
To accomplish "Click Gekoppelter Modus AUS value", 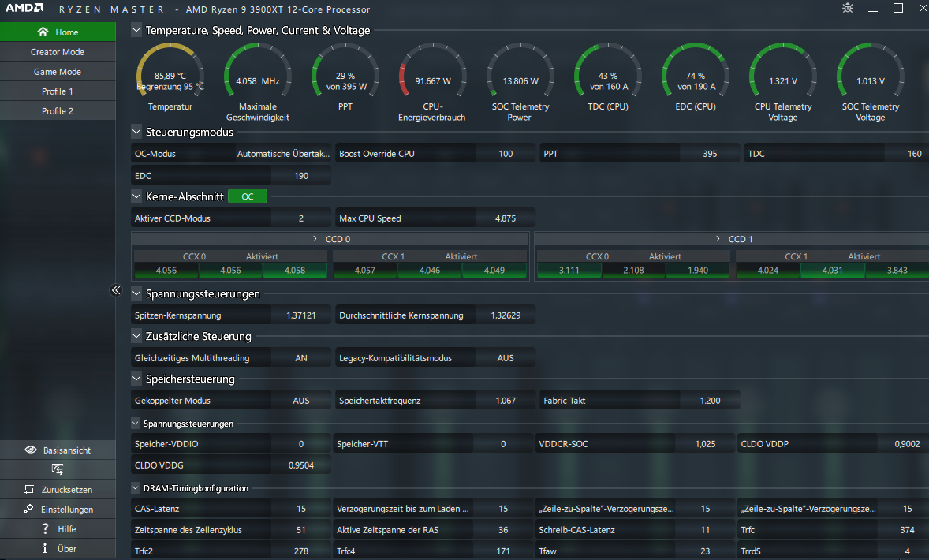I will 301,401.
